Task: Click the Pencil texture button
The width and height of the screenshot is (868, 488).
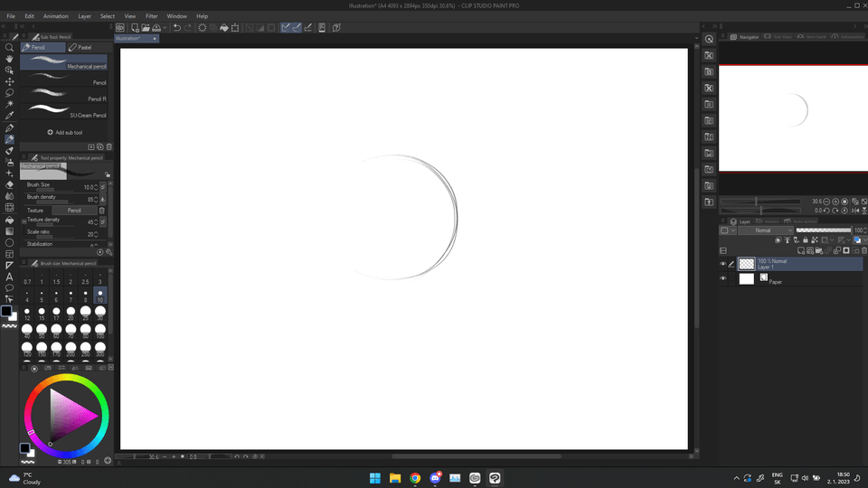Action: (74, 211)
